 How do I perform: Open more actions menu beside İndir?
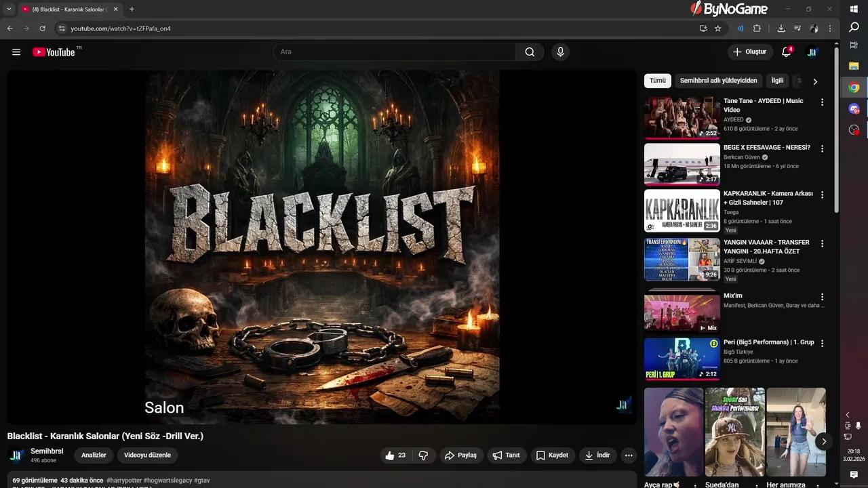[x=629, y=455]
